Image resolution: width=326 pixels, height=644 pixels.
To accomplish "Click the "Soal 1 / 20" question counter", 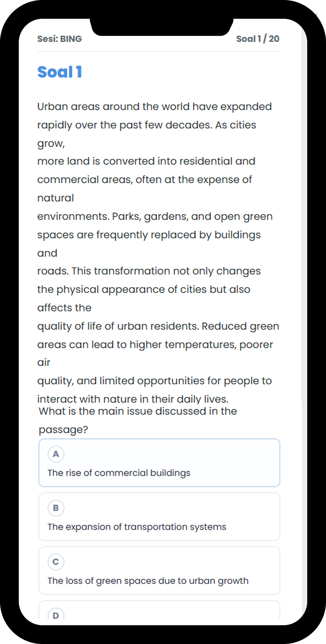I will coord(257,39).
